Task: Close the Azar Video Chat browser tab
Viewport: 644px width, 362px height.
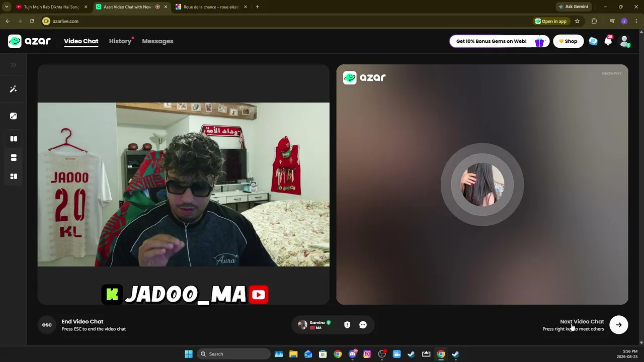Action: pyautogui.click(x=166, y=7)
